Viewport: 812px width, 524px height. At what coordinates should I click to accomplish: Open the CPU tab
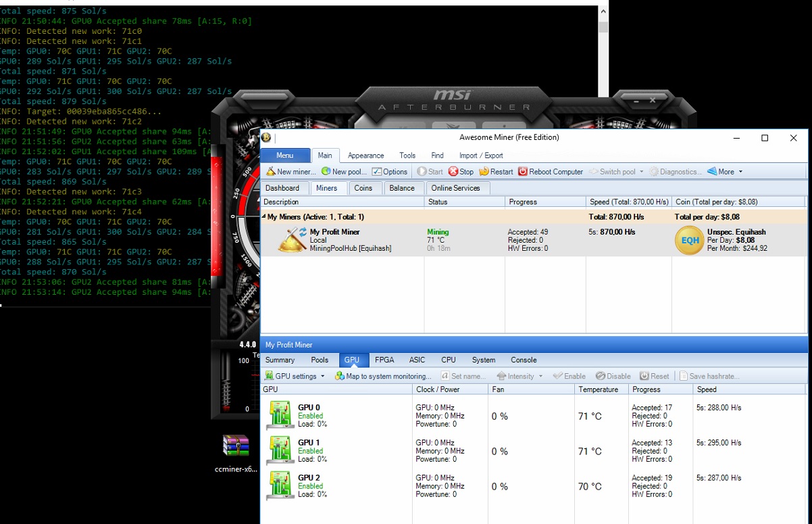point(449,360)
